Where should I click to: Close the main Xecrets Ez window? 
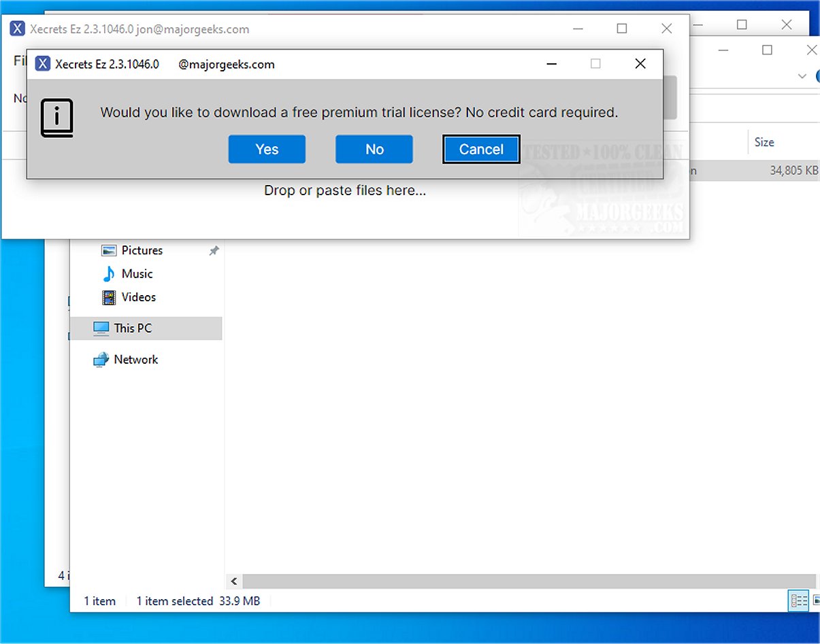pyautogui.click(x=667, y=29)
